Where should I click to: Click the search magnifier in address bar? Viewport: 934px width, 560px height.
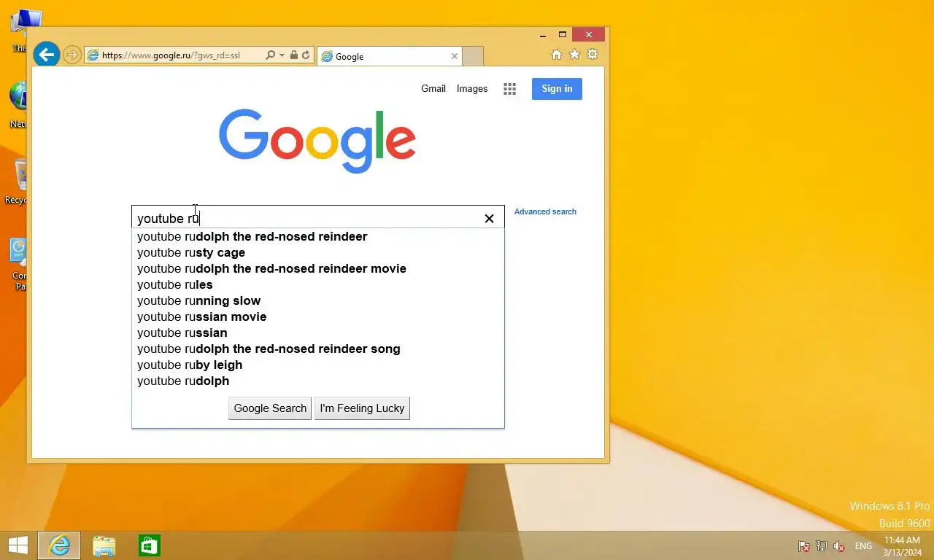coord(270,55)
